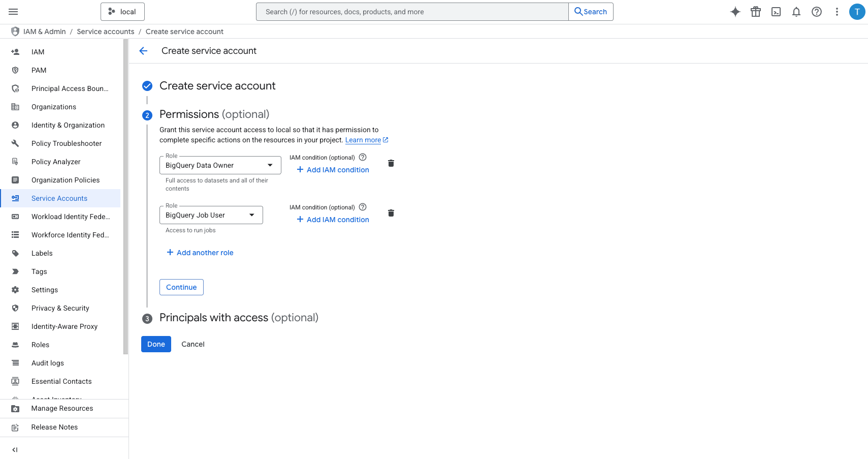
Task: Open Identity & Organization in the sidebar
Action: pyautogui.click(x=60, y=125)
